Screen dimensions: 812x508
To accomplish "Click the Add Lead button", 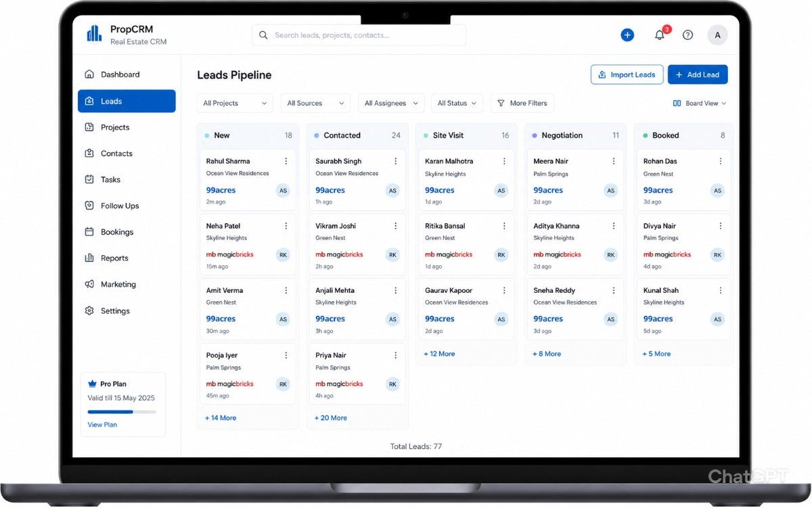I will [698, 74].
